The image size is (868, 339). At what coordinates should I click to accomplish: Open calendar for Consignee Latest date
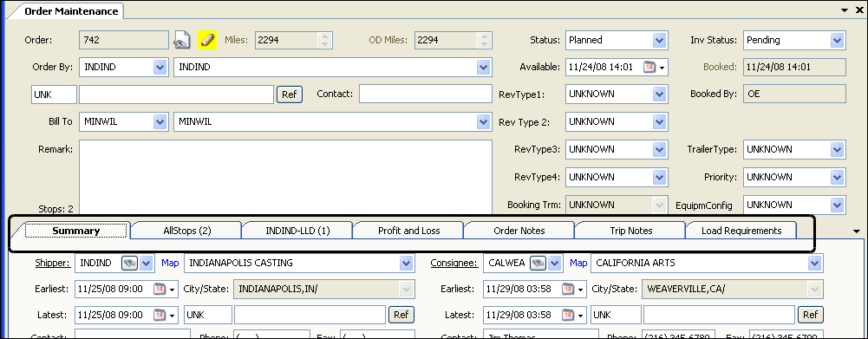[568, 315]
